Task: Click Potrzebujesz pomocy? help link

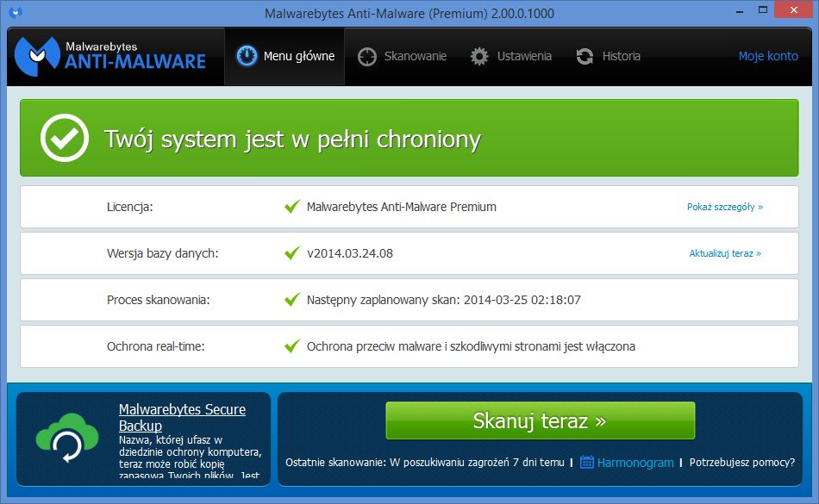Action: point(742,463)
